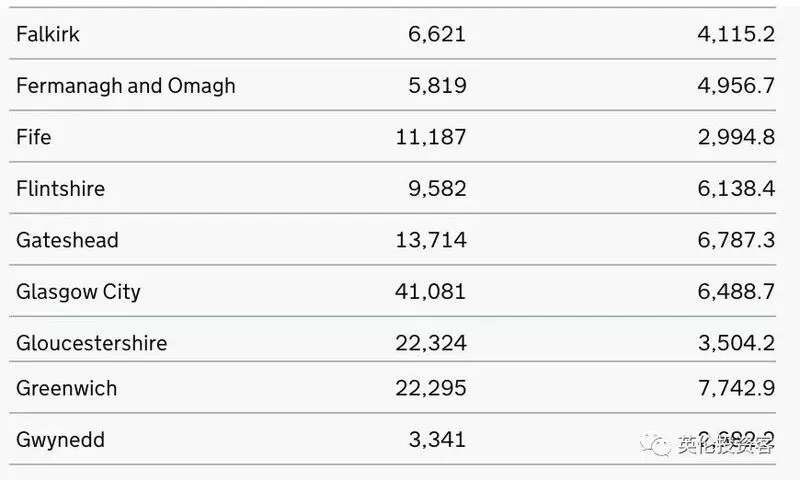Select the Greenwich row name
This screenshot has width=800, height=480.
pyautogui.click(x=67, y=388)
